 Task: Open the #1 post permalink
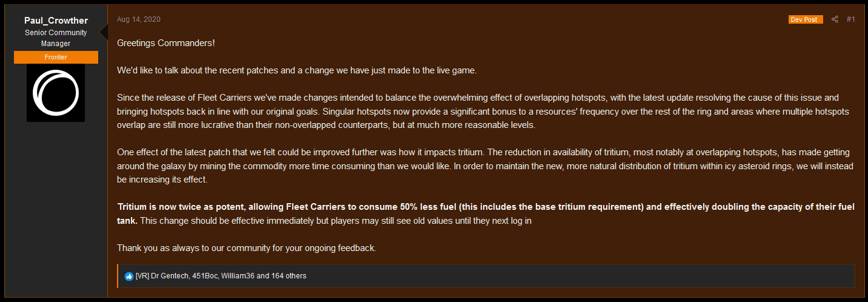(x=850, y=19)
